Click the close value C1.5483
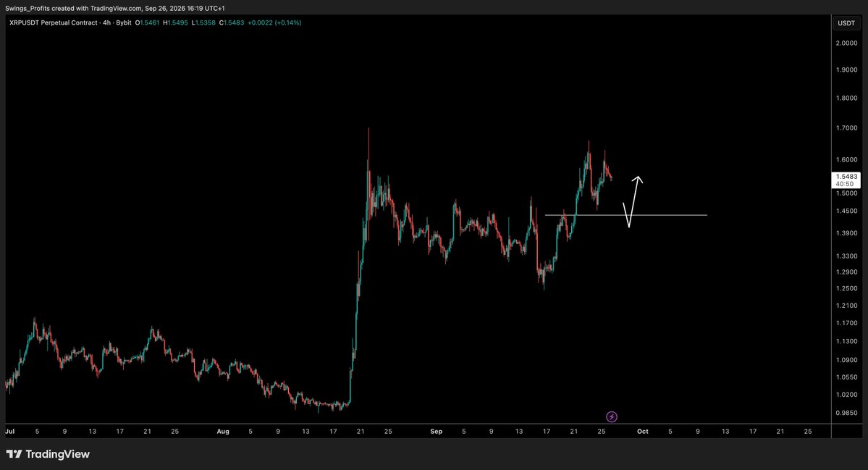868x470 pixels. click(232, 22)
